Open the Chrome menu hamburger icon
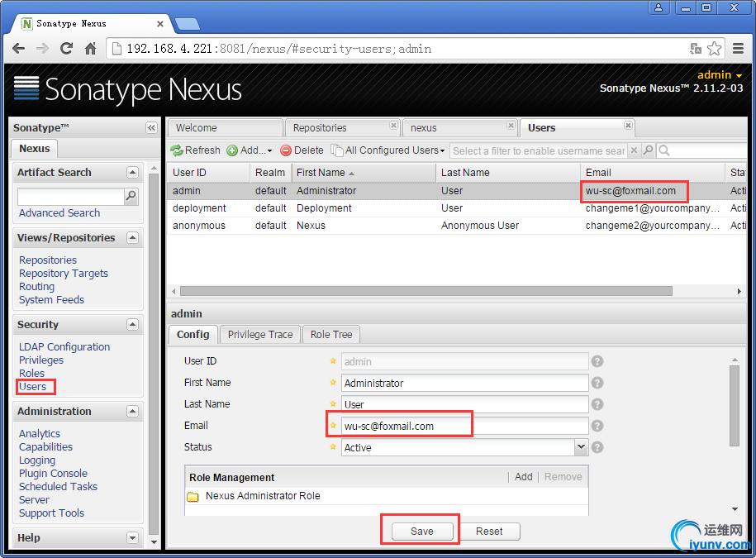The image size is (756, 558). tap(738, 48)
